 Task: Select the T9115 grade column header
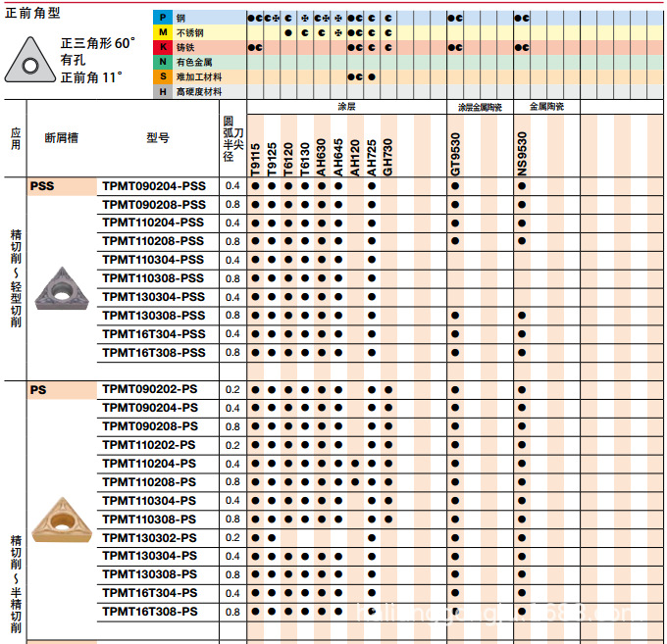(x=256, y=161)
